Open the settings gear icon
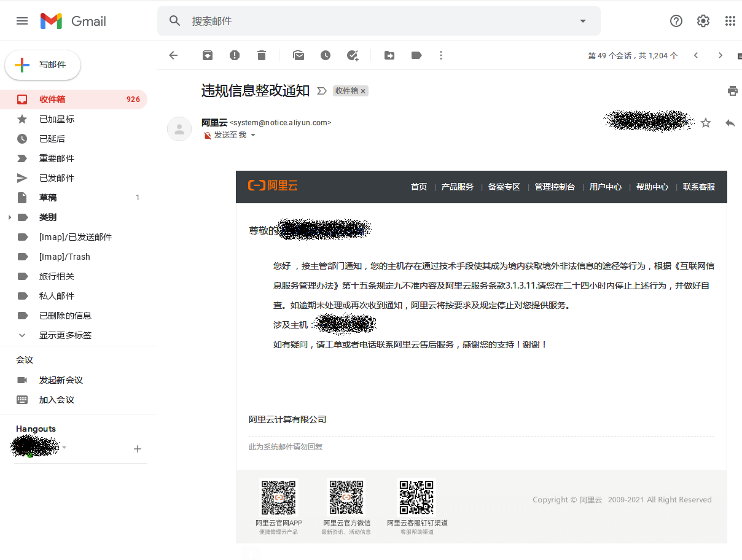This screenshot has height=560, width=742. [703, 21]
